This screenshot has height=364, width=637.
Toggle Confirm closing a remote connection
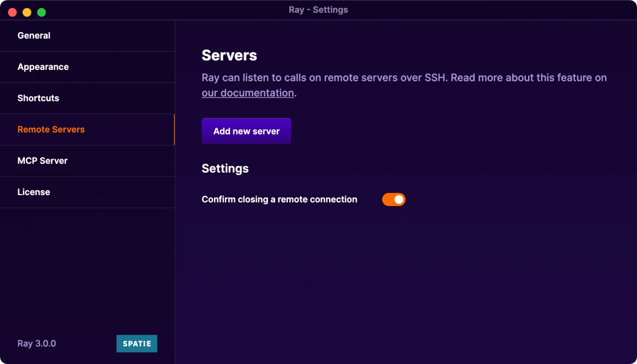point(394,199)
